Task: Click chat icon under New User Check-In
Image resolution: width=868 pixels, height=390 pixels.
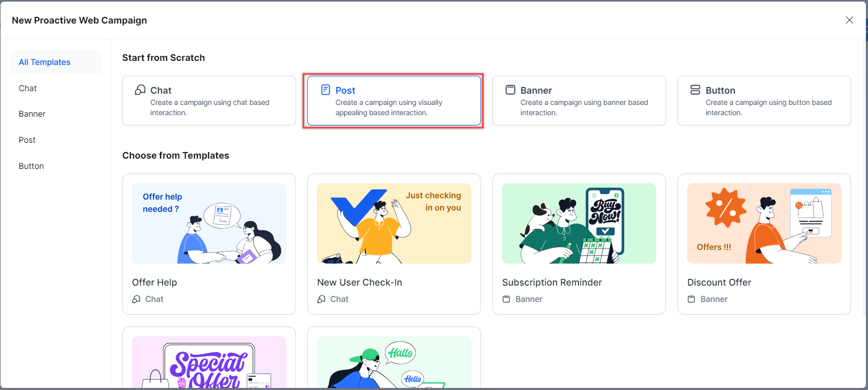Action: 322,299
